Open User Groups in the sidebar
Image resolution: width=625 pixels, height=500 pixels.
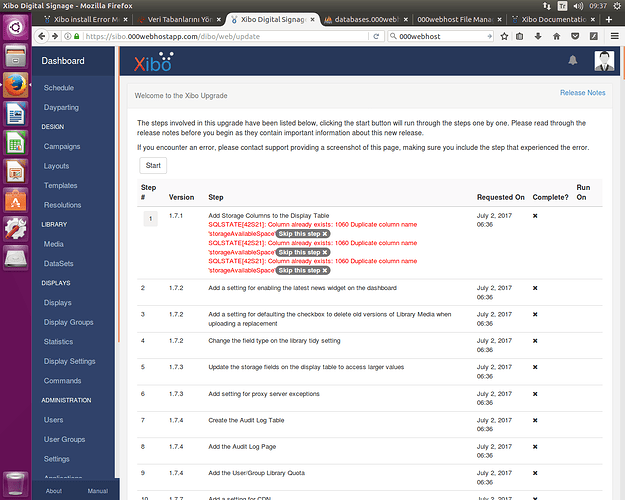tap(65, 439)
